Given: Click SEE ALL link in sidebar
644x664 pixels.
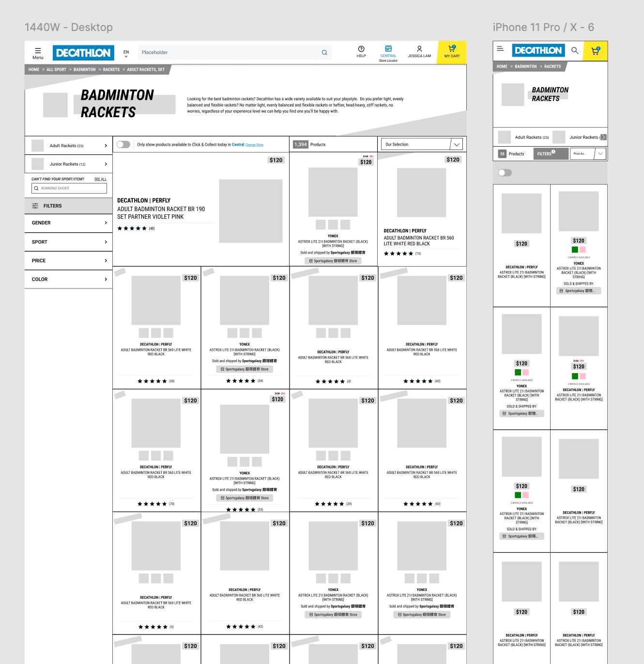Looking at the screenshot, I should [x=100, y=179].
